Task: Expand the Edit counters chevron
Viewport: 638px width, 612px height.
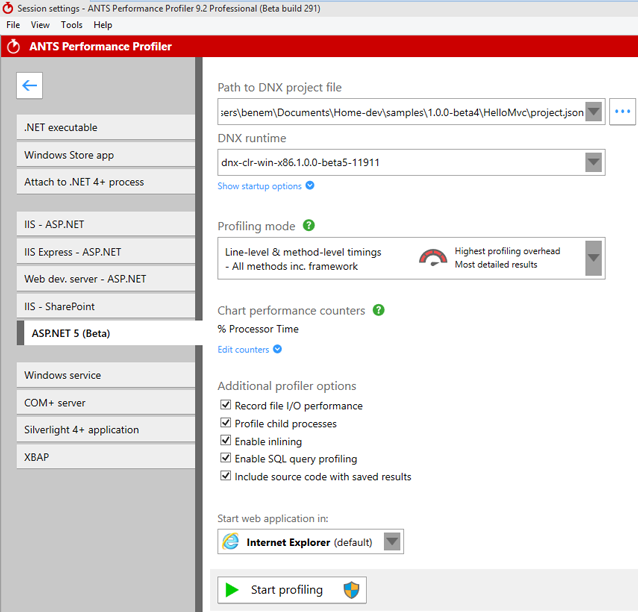Action: click(x=277, y=349)
